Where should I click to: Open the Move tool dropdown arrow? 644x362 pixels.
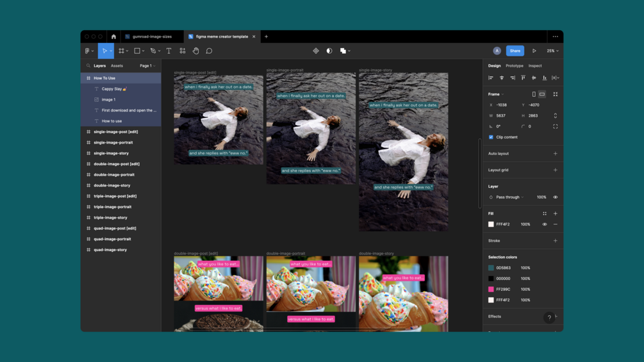point(111,51)
